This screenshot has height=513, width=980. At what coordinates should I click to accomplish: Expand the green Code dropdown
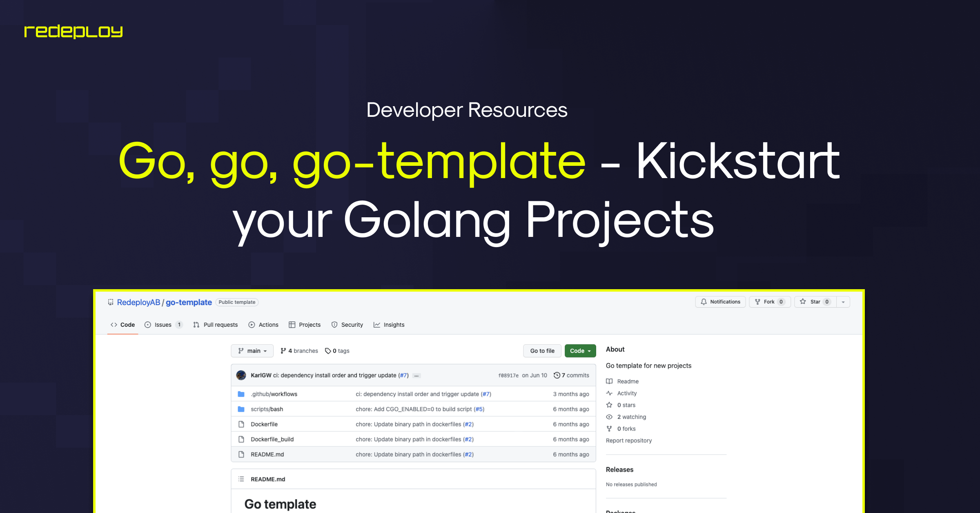pyautogui.click(x=580, y=351)
